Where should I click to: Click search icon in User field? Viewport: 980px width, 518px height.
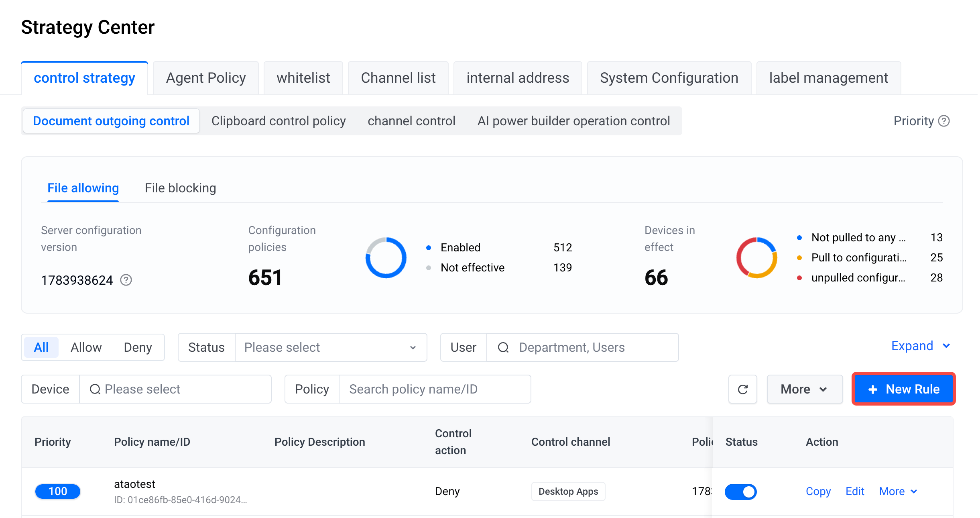pyautogui.click(x=503, y=347)
